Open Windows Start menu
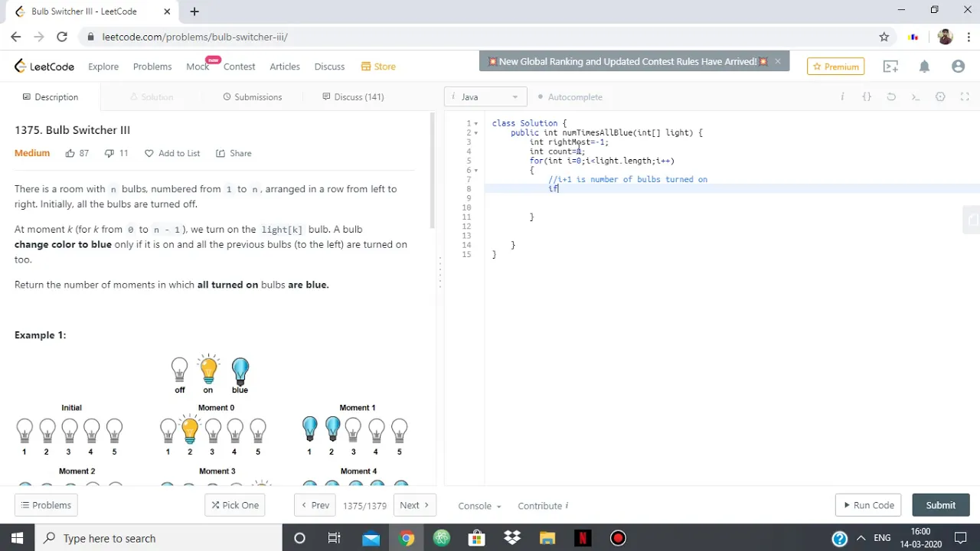The image size is (980, 551). click(x=18, y=538)
